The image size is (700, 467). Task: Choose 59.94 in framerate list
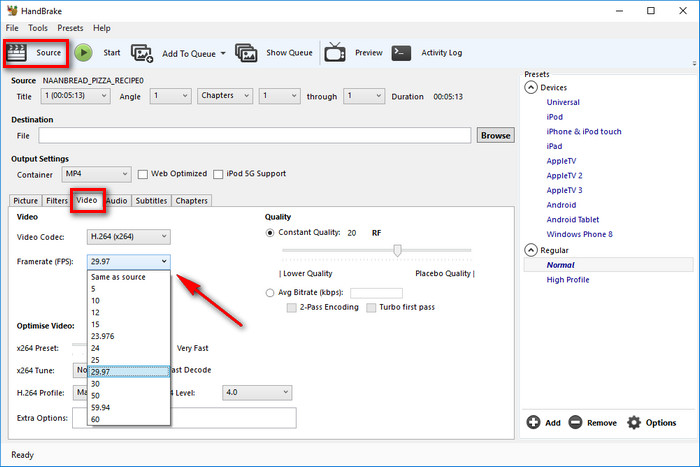tap(129, 408)
